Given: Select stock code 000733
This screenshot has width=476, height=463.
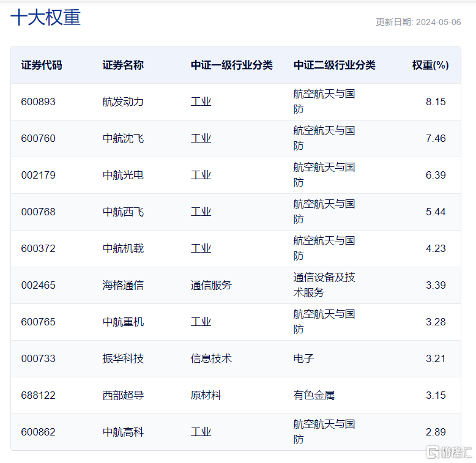Looking at the screenshot, I should click(x=39, y=358).
